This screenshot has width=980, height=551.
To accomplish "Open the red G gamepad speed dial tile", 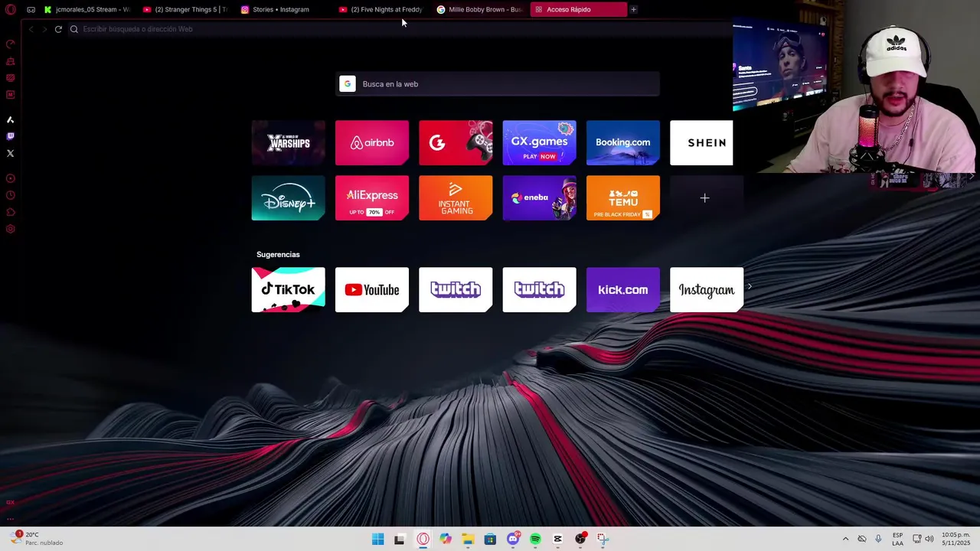I will point(456,142).
